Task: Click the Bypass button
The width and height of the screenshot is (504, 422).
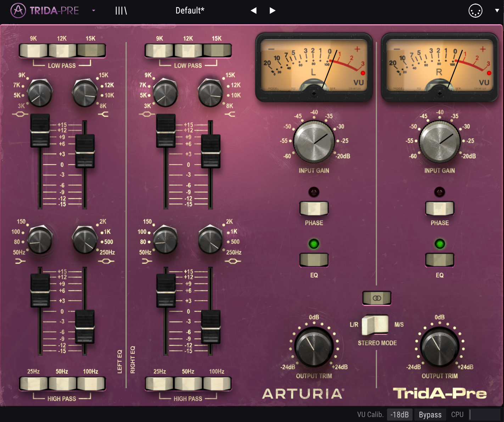Action: tap(430, 415)
